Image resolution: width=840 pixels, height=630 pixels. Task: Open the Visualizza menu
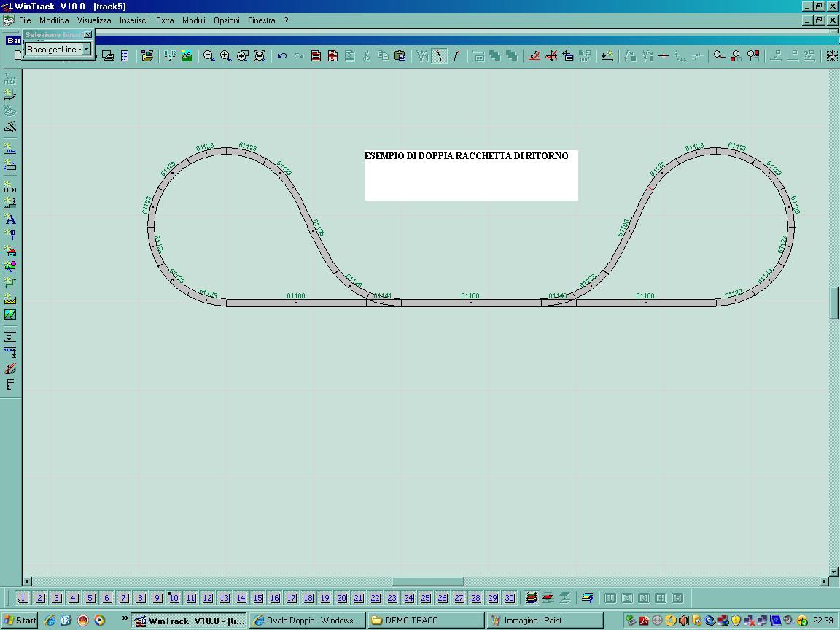point(94,20)
